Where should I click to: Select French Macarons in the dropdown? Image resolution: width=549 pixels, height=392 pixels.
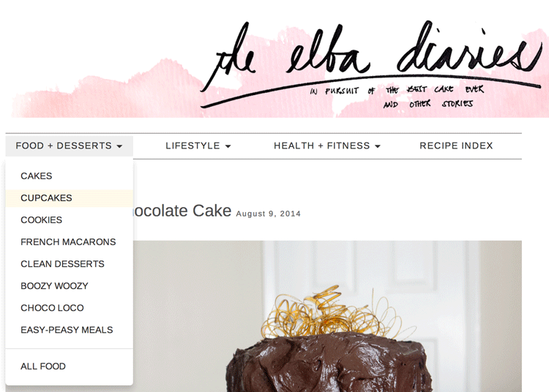coord(70,242)
